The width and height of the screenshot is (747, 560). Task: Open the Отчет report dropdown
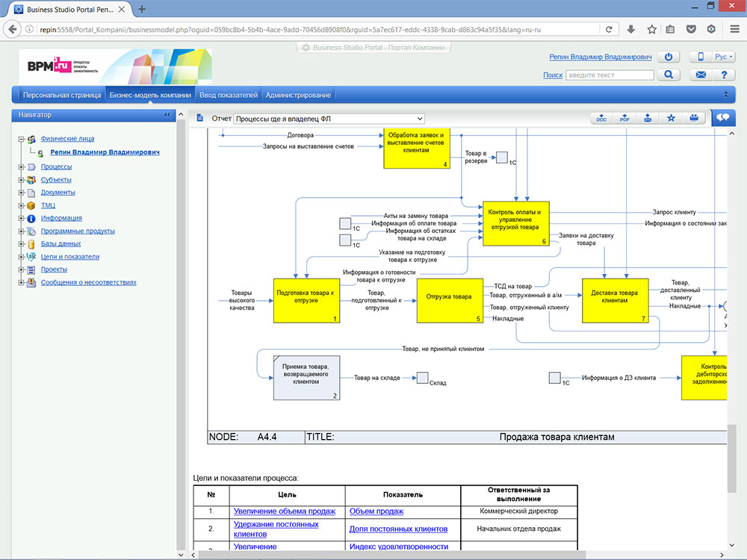pyautogui.click(x=329, y=119)
